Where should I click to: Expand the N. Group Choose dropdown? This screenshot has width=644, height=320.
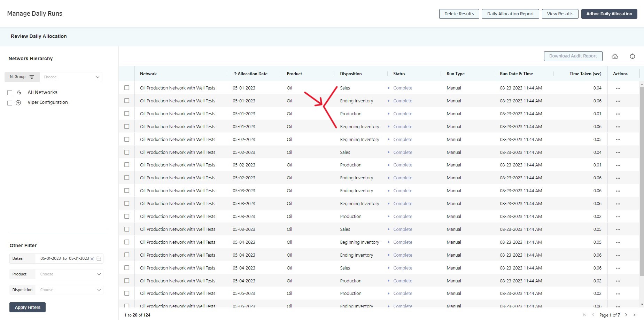click(71, 77)
